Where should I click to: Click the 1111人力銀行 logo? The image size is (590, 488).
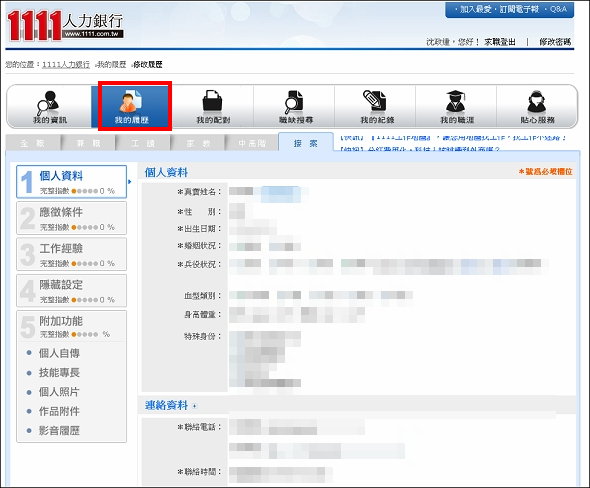pos(65,25)
